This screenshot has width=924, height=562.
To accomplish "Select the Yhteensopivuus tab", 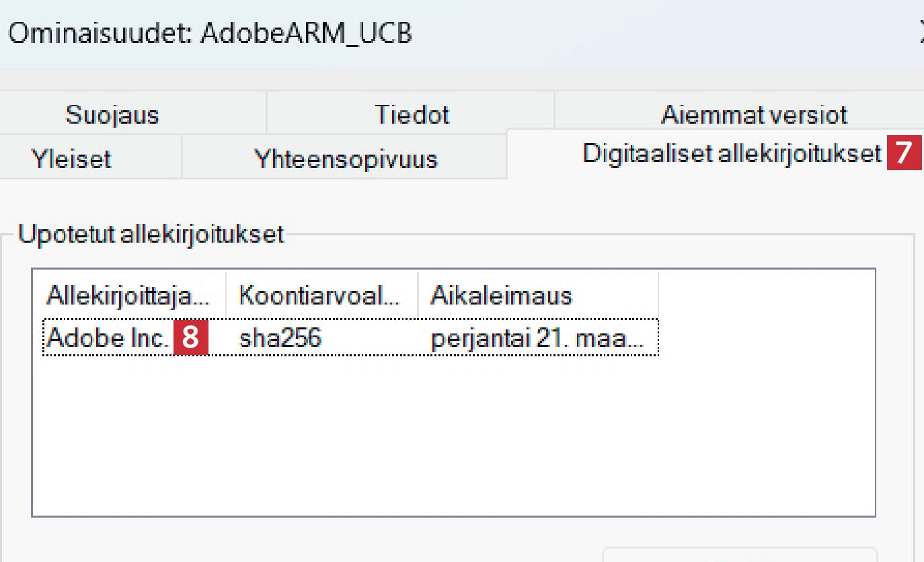I will pos(346,160).
